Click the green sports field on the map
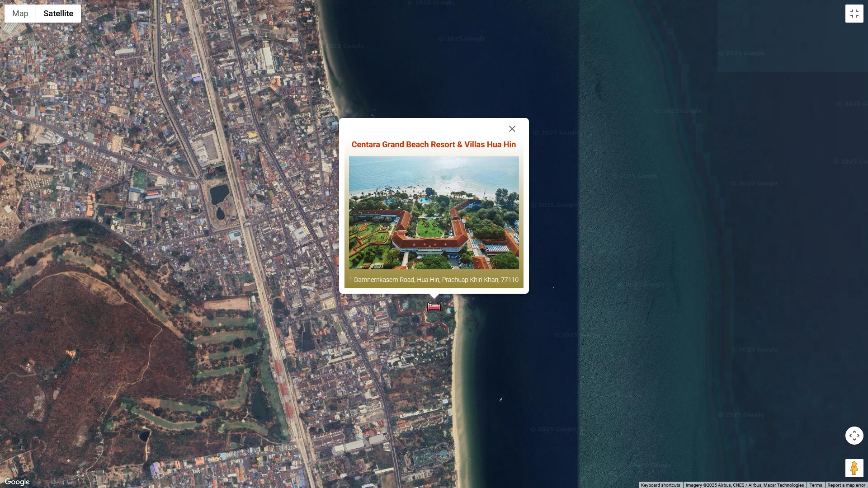 pyautogui.click(x=139, y=180)
